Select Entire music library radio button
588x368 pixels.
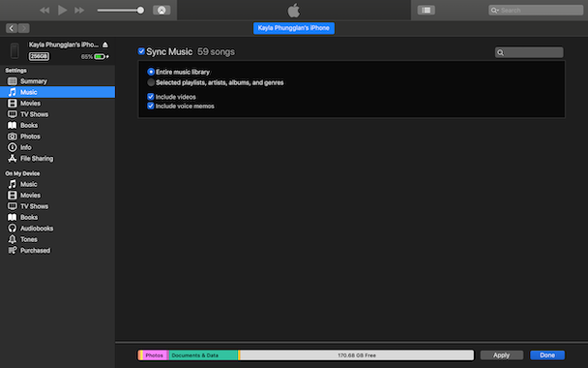[x=151, y=72]
